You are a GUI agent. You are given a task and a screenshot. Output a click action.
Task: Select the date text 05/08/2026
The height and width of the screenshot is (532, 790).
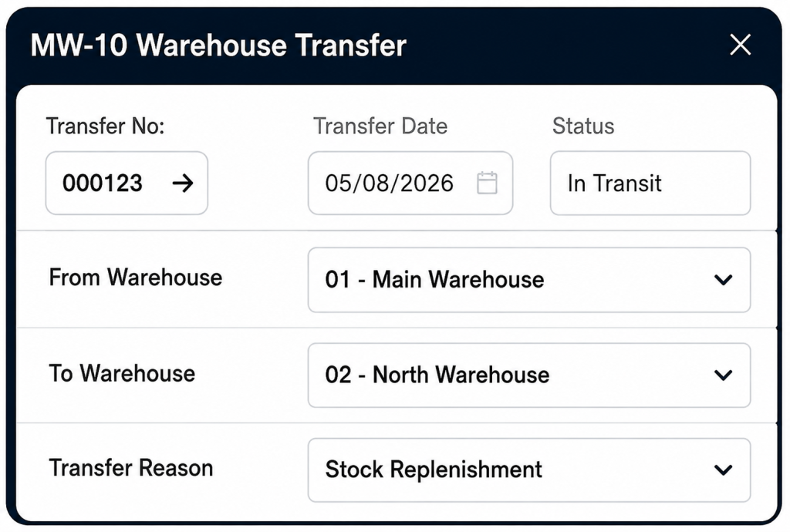(389, 184)
